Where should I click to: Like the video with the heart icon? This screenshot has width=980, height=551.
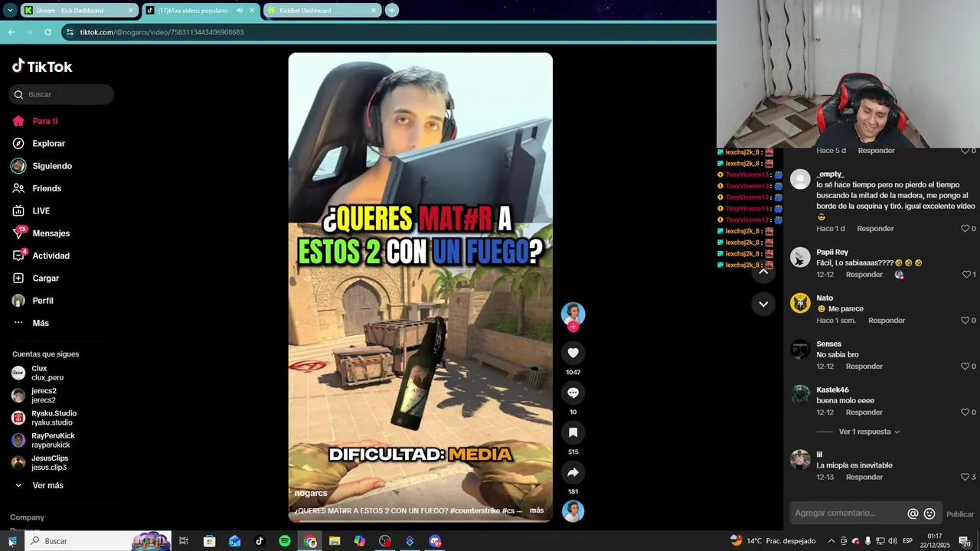click(x=573, y=353)
